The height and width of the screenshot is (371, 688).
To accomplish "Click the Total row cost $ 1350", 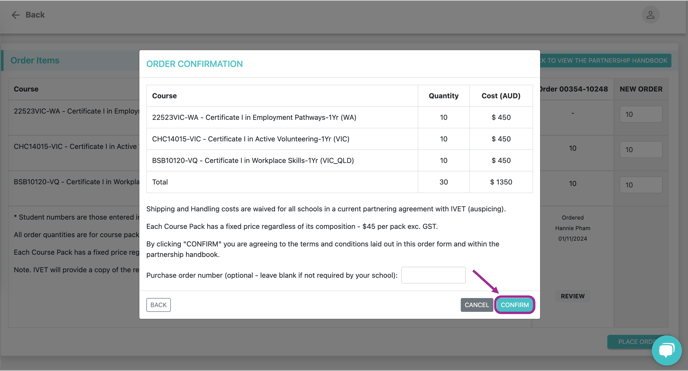I will pyautogui.click(x=501, y=182).
